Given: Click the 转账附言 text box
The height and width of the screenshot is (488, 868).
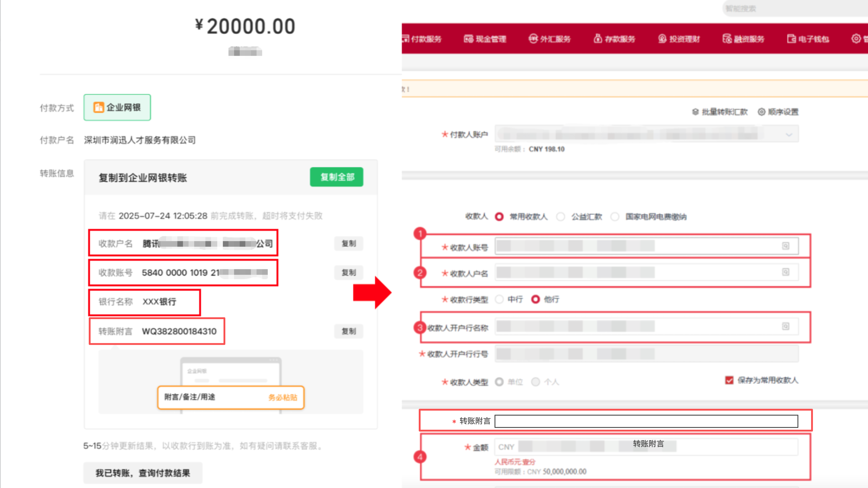Looking at the screenshot, I should point(646,421).
